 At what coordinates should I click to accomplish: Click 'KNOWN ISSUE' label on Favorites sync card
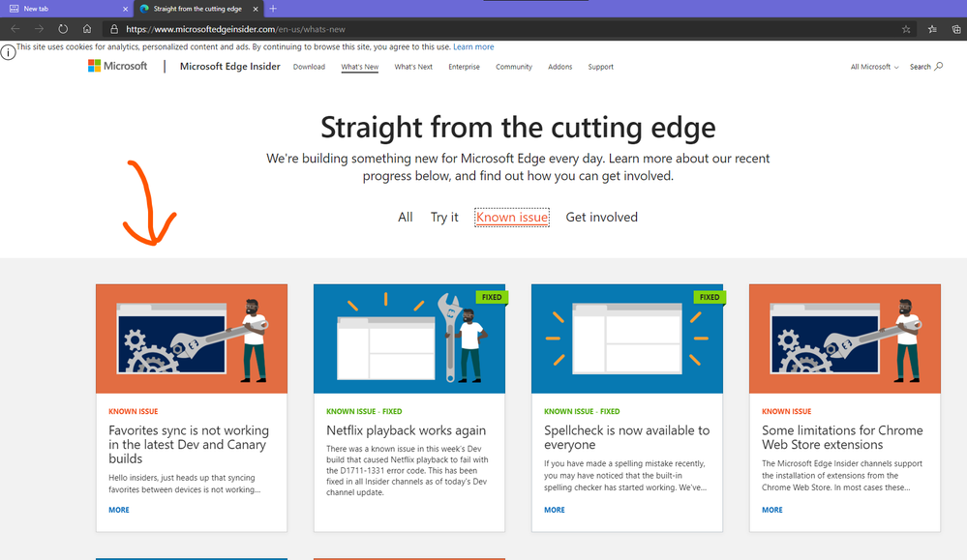[134, 411]
